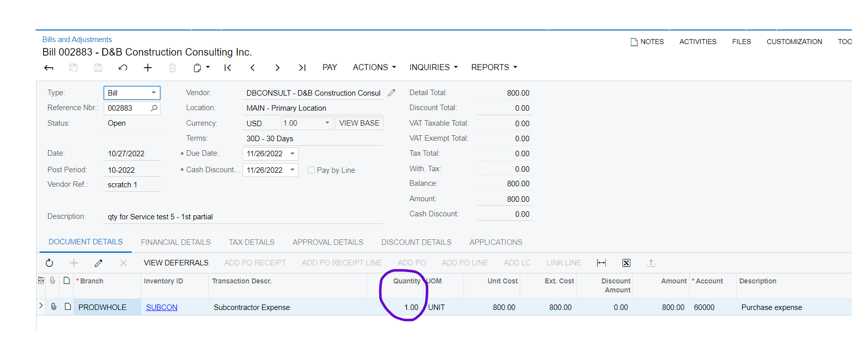Select the PRODWHOLE branch cell
The height and width of the screenshot is (339, 868).
tap(107, 307)
